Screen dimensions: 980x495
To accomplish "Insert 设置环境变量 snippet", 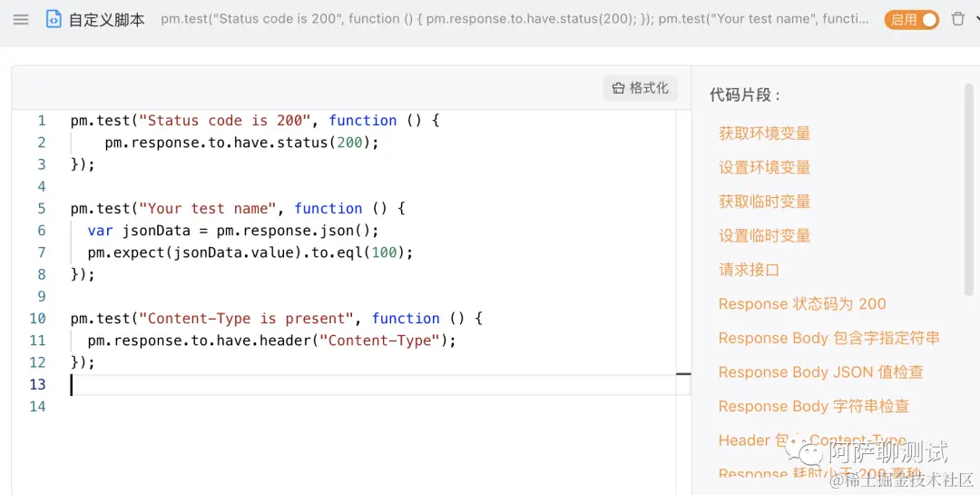I will click(764, 167).
